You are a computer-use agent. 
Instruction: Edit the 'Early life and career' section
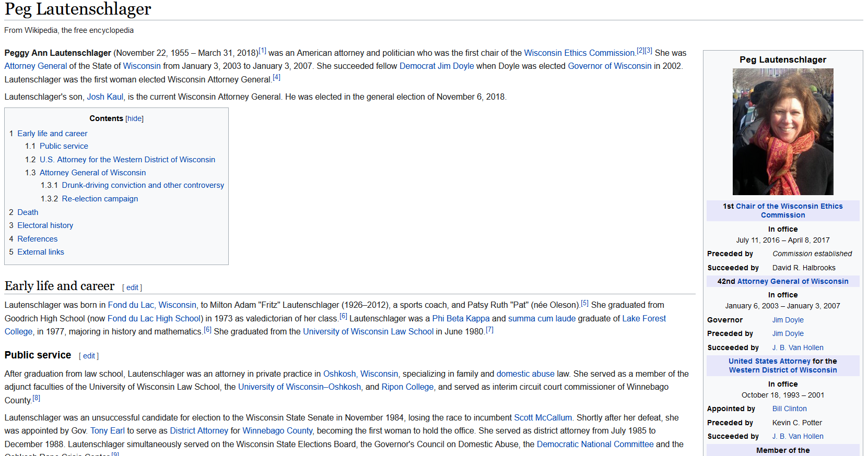point(132,287)
